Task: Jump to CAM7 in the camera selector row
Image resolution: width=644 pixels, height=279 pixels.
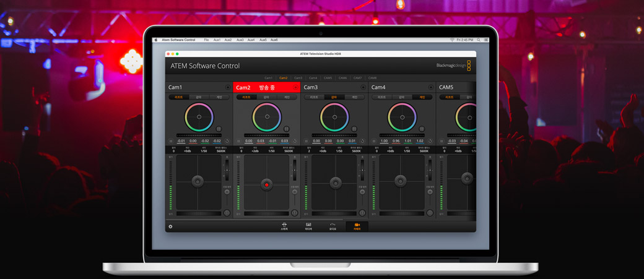Action: coord(357,77)
